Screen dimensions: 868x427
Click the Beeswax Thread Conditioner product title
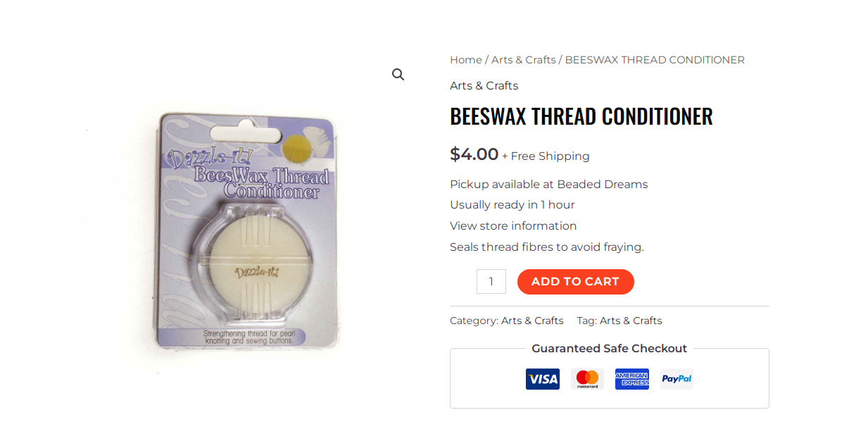tap(581, 116)
